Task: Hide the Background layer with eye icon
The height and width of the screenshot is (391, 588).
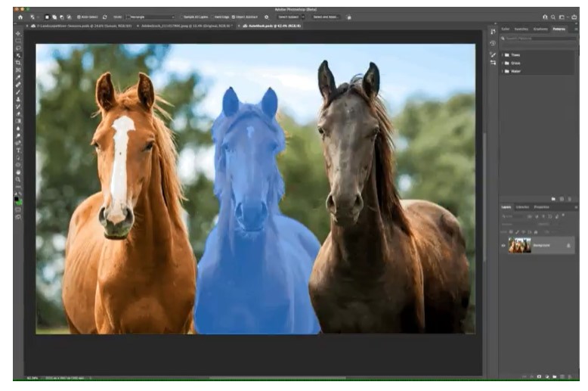Action: coord(503,246)
